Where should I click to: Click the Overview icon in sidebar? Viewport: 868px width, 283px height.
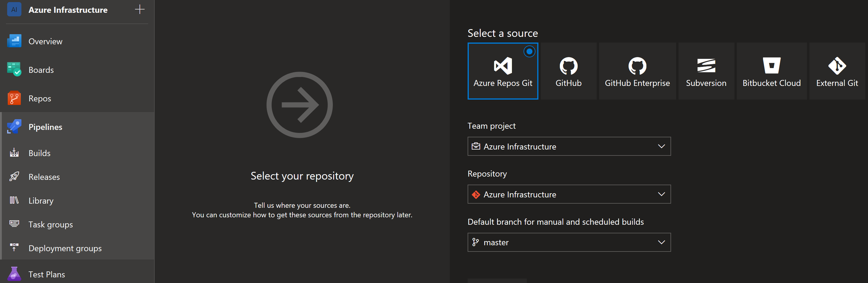(x=14, y=41)
